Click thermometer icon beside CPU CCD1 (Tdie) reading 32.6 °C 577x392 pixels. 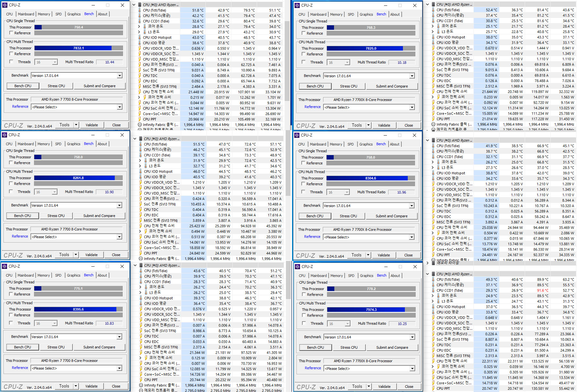pos(140,21)
